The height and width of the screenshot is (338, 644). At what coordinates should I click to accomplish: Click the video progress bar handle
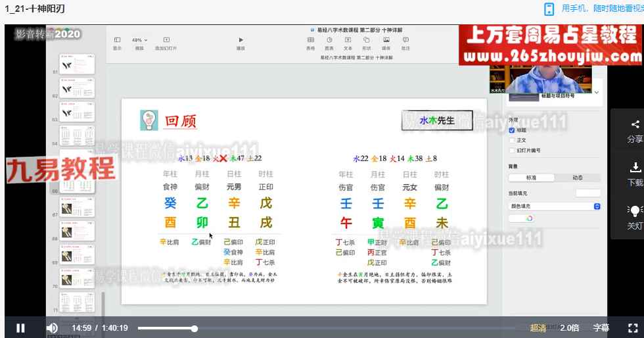(x=195, y=328)
